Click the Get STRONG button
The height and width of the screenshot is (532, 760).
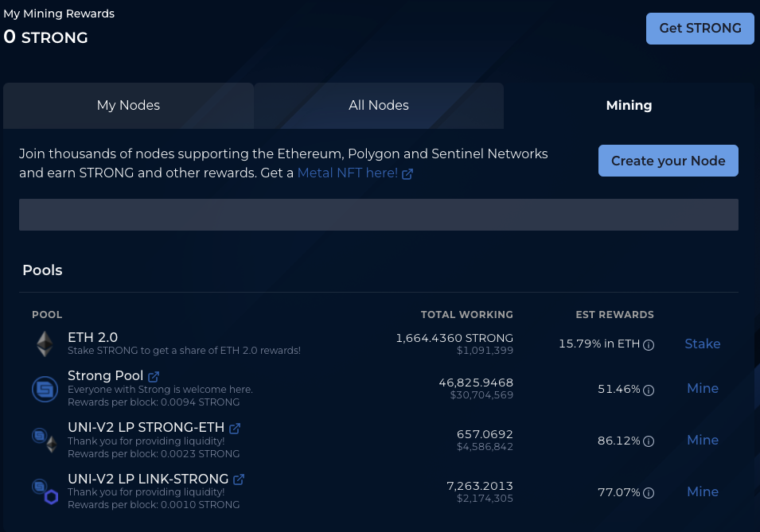[700, 29]
